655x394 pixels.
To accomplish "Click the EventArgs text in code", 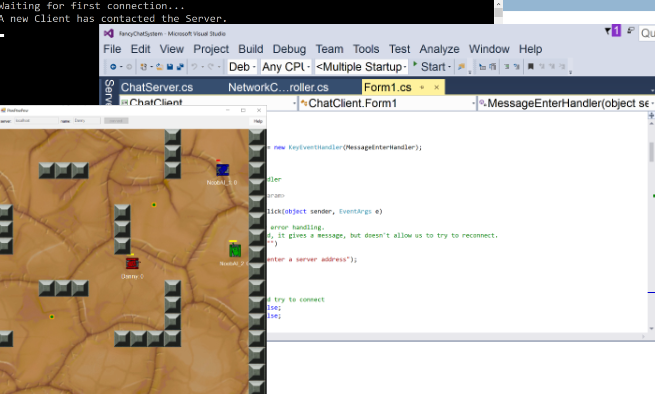I will click(x=355, y=211).
